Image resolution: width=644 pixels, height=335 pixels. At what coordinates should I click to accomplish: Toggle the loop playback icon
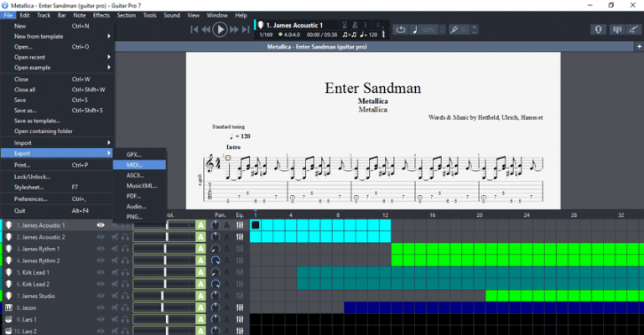(x=401, y=29)
